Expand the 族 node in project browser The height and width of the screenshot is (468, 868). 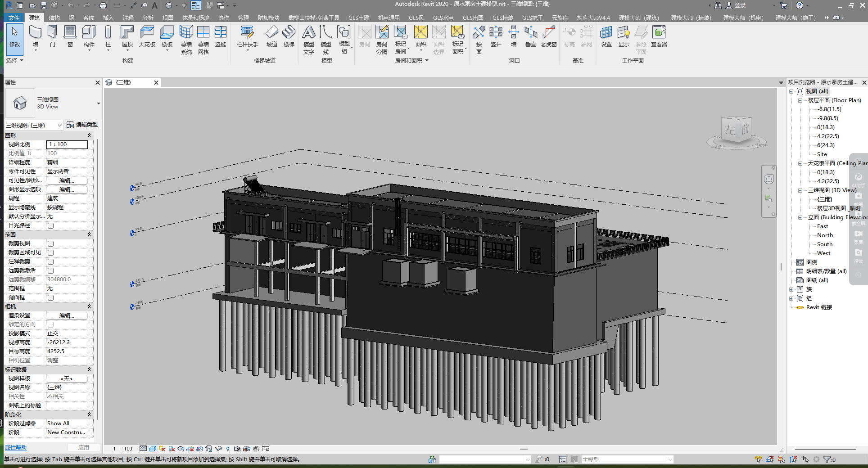791,289
